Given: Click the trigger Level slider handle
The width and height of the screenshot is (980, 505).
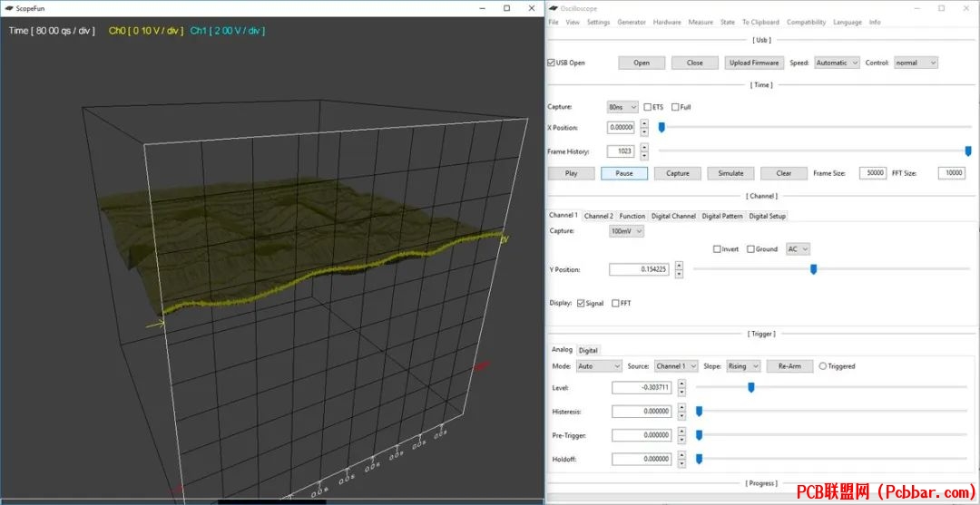Looking at the screenshot, I should tap(750, 387).
